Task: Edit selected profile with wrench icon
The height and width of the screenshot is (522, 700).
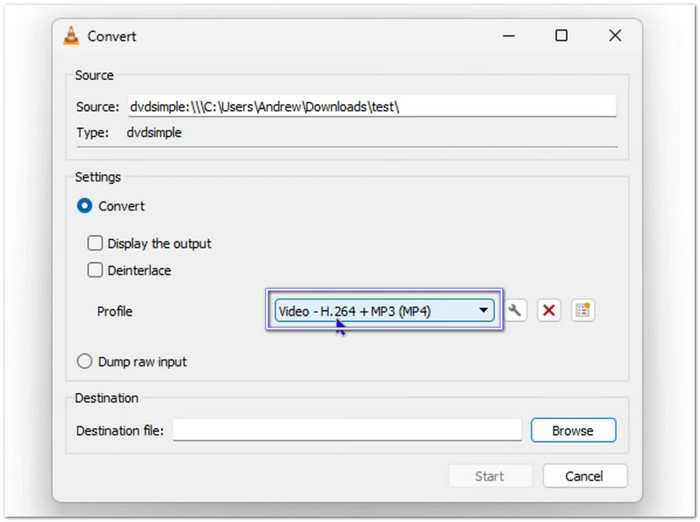Action: click(x=515, y=311)
